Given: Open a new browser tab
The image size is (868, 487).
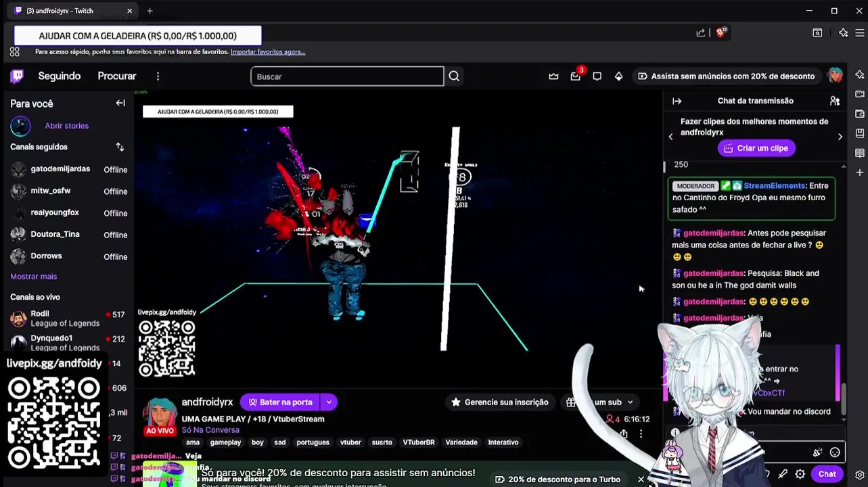Looking at the screenshot, I should coord(150,11).
